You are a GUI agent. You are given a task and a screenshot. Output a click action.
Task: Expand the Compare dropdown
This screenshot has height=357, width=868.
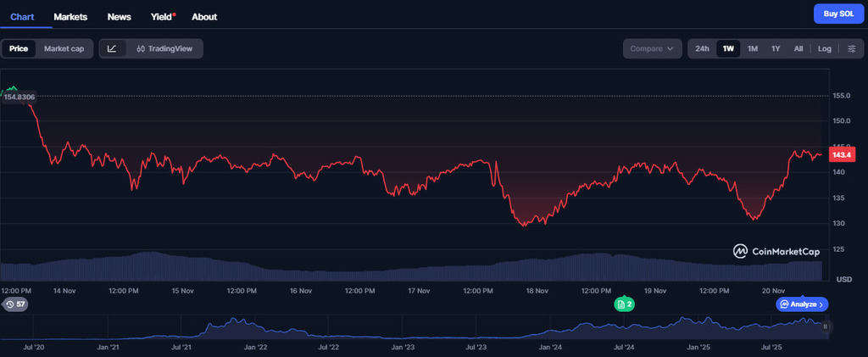652,48
